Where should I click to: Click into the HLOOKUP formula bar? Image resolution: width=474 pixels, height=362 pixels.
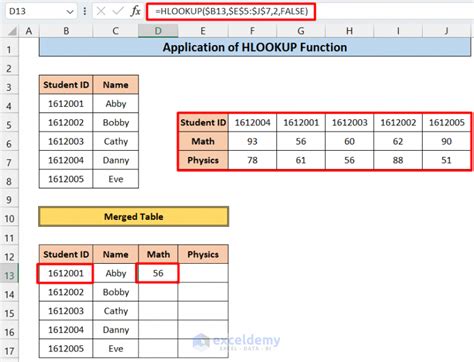point(231,11)
